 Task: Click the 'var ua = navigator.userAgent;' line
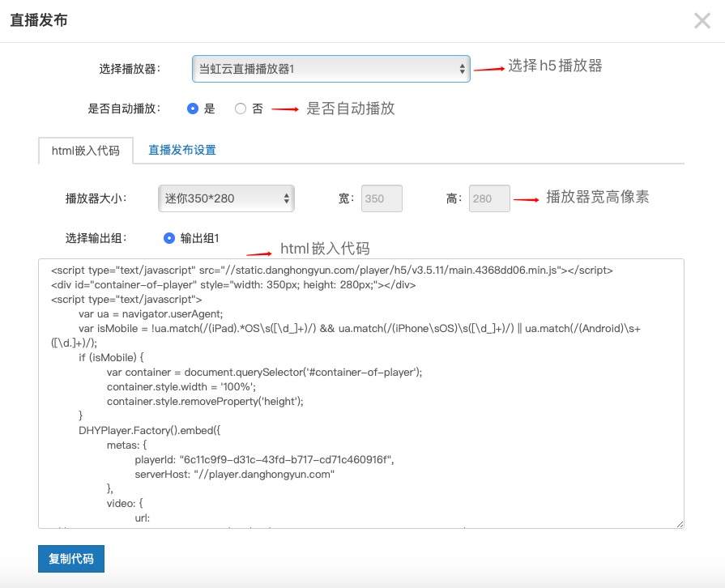(x=151, y=314)
